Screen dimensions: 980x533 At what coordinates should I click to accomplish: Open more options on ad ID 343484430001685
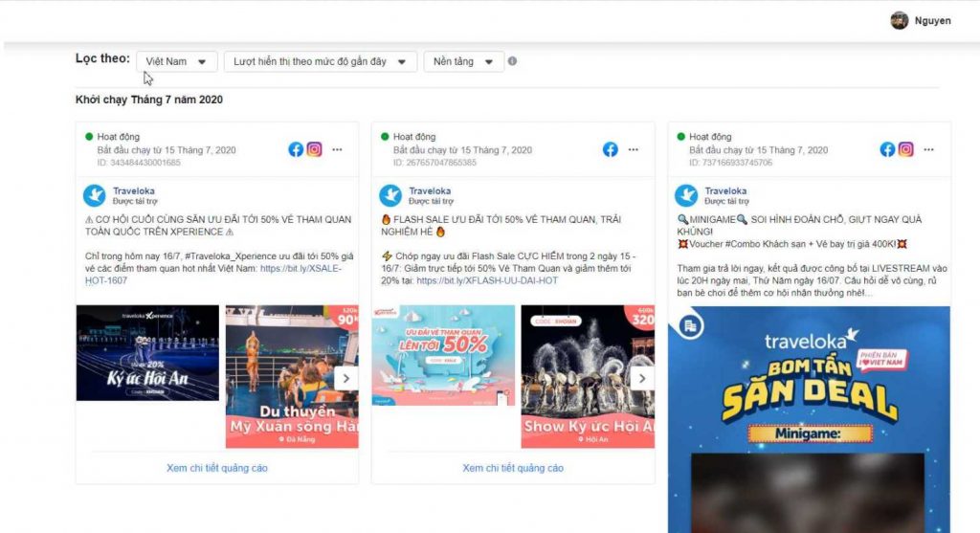pos(338,149)
